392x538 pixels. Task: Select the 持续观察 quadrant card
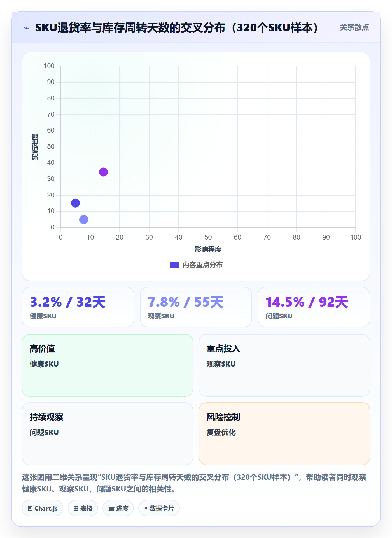click(x=108, y=433)
